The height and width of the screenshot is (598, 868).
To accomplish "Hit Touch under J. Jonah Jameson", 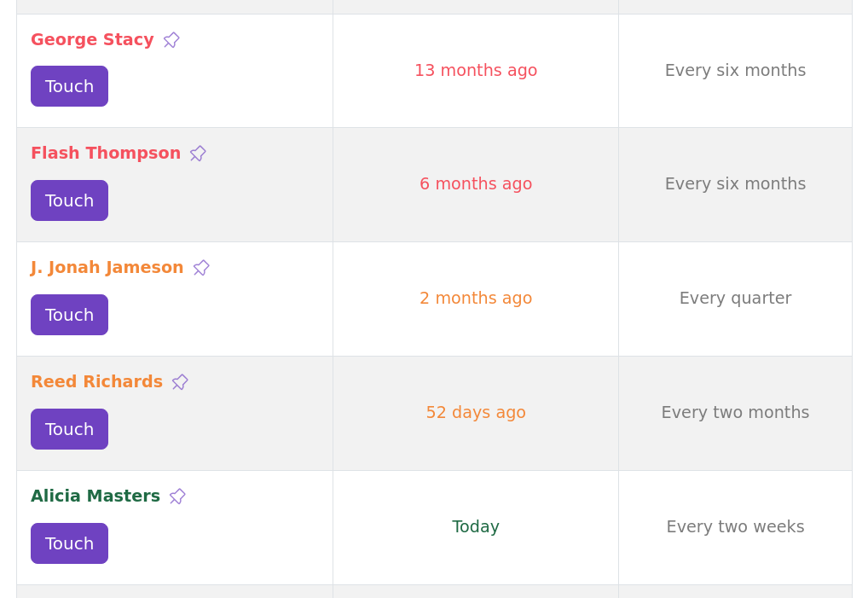I will [69, 315].
